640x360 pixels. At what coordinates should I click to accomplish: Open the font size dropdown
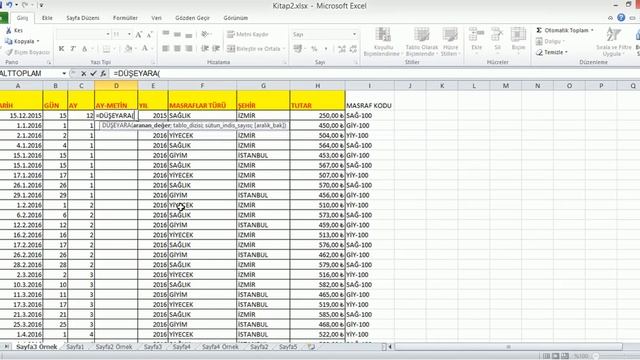[129, 35]
